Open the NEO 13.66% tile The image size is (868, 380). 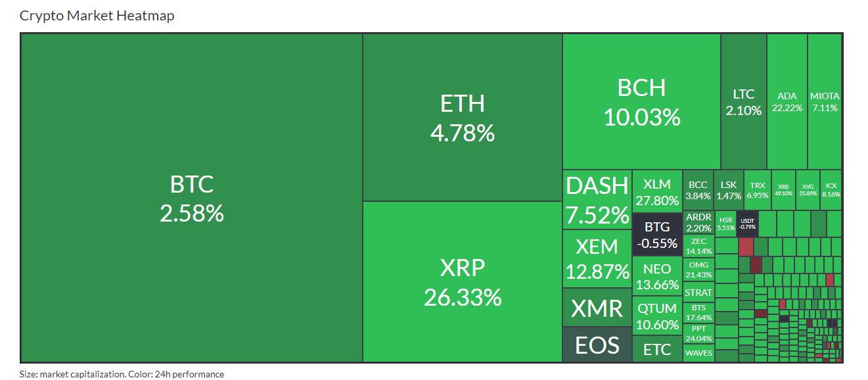657,277
